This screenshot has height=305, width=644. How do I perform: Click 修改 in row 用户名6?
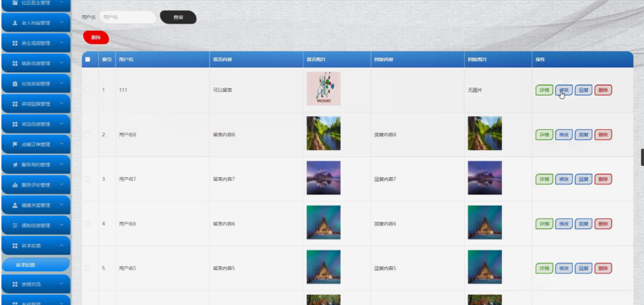coord(564,224)
